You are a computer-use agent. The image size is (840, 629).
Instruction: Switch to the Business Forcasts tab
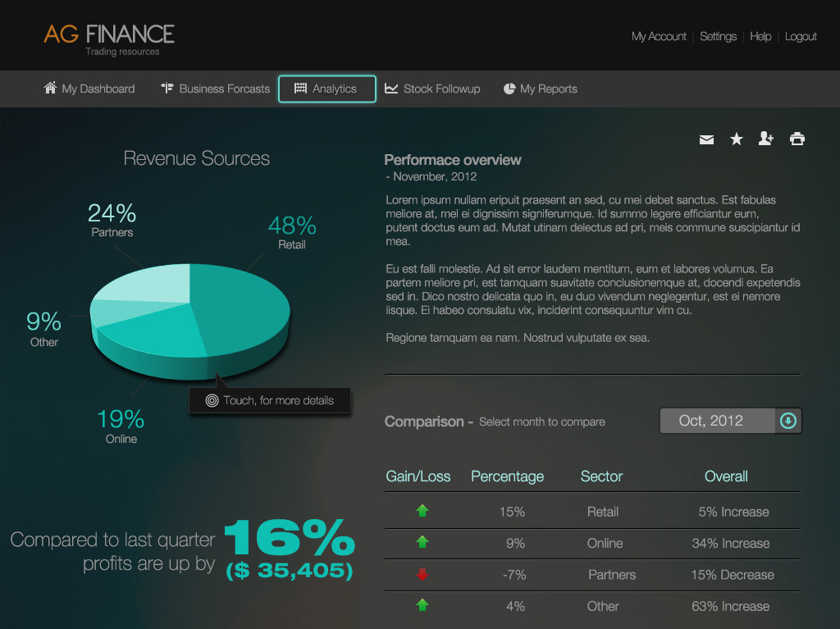coord(224,89)
